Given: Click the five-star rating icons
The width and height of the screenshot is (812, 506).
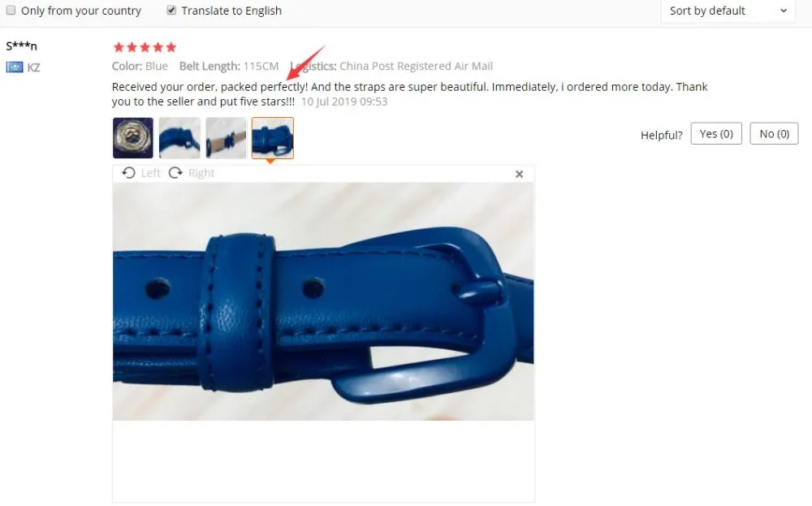Looking at the screenshot, I should tap(145, 48).
